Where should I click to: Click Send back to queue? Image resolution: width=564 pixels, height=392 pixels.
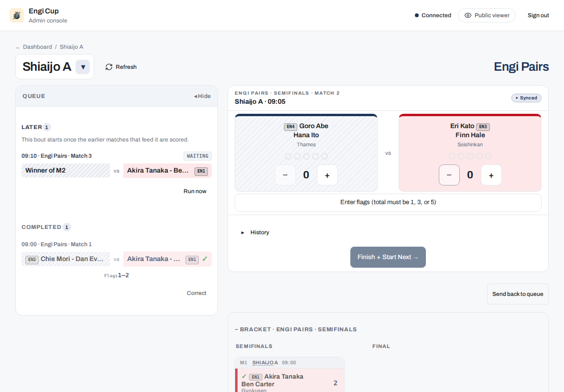point(518,294)
